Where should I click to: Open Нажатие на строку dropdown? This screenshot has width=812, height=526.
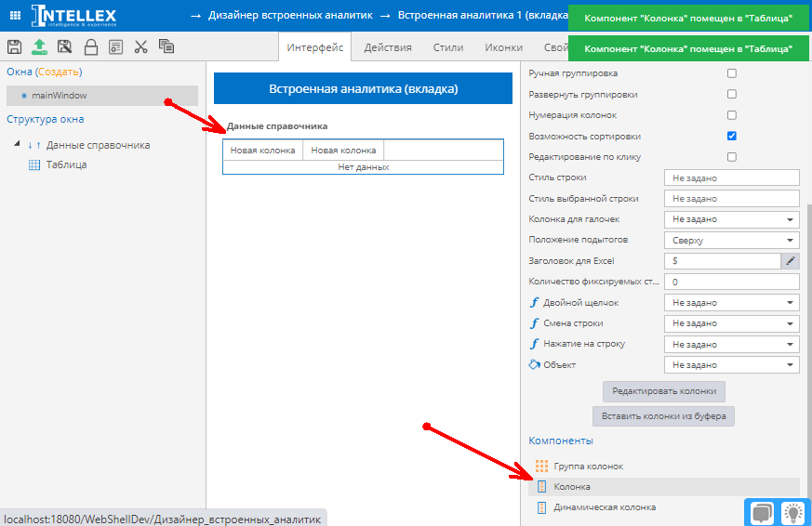[x=732, y=344]
